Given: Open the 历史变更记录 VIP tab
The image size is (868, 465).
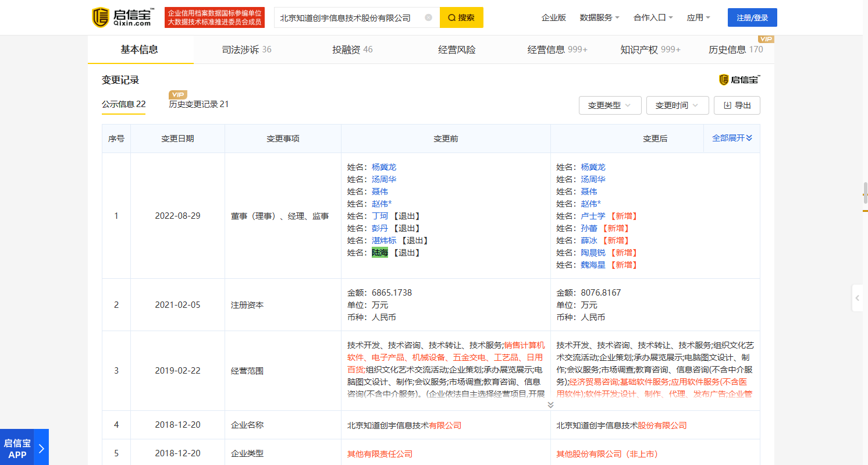Looking at the screenshot, I should [198, 104].
